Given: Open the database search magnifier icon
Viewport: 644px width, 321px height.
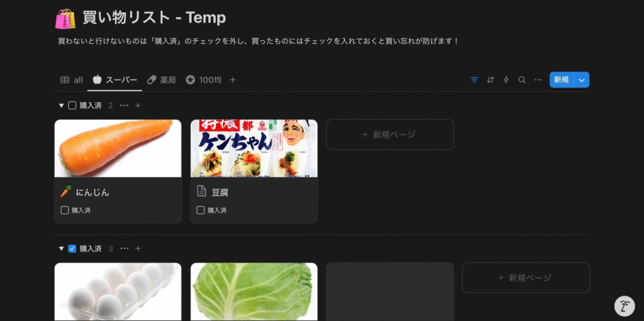Looking at the screenshot, I should pos(522,80).
